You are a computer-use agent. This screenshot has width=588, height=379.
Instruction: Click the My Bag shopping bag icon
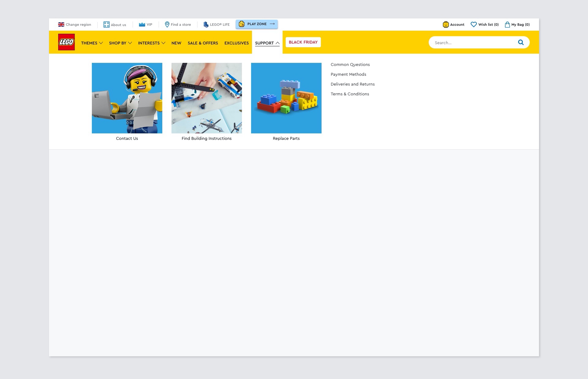click(x=507, y=25)
